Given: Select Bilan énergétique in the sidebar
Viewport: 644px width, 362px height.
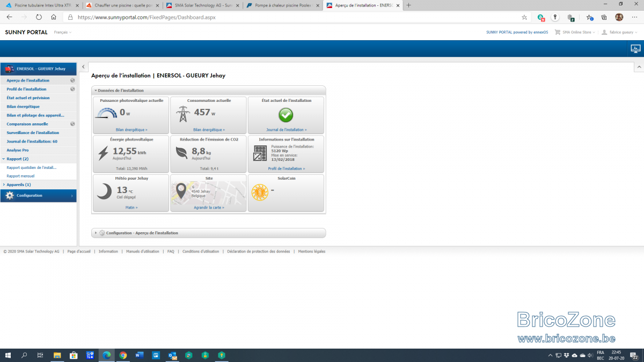Looking at the screenshot, I should point(23,107).
